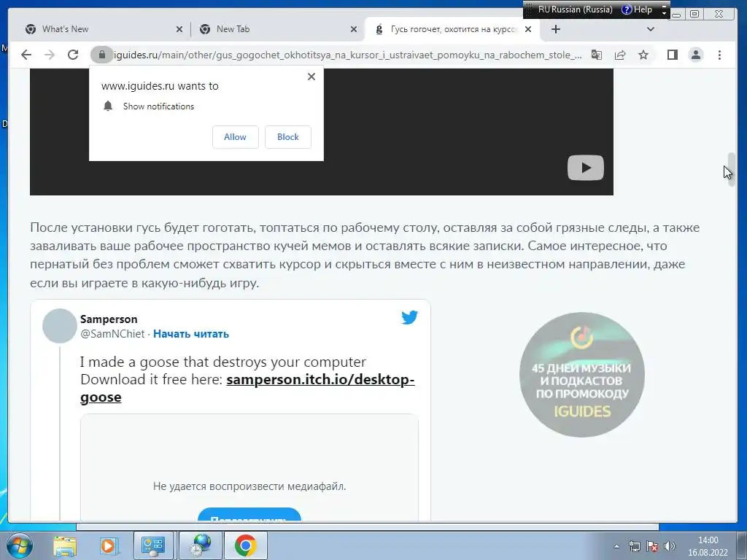This screenshot has height=560, width=747.
Task: Allow notifications from www.iguides.ru
Action: tap(236, 137)
